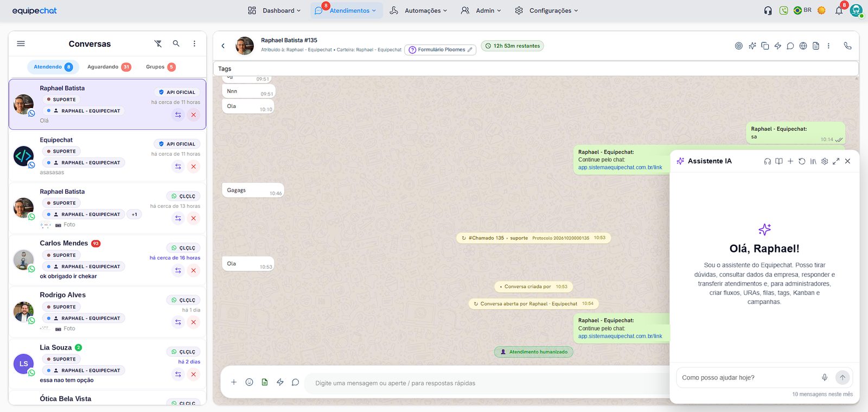Open the Admin dropdown menu
This screenshot has width=868, height=412.
(x=481, y=10)
